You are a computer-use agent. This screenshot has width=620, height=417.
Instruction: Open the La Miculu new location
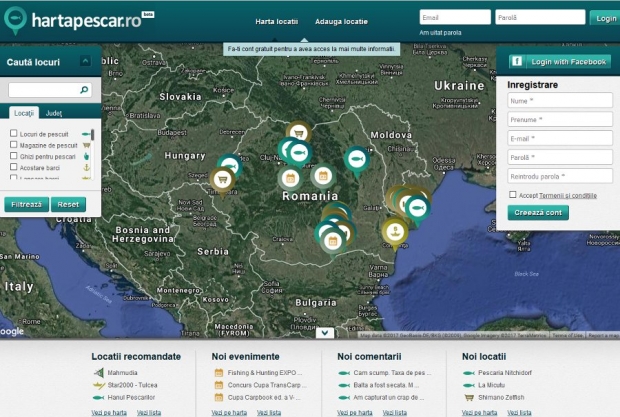(x=491, y=385)
